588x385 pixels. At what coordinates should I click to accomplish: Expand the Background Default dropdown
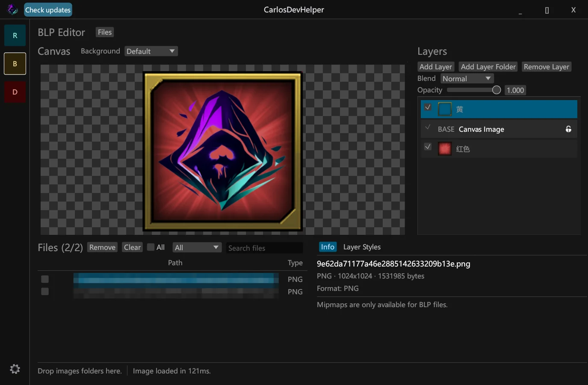(x=151, y=51)
